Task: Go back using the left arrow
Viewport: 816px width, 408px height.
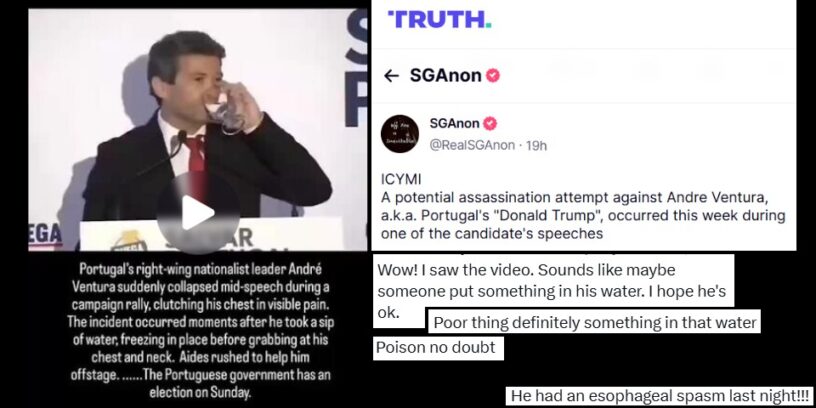Action: point(391,76)
